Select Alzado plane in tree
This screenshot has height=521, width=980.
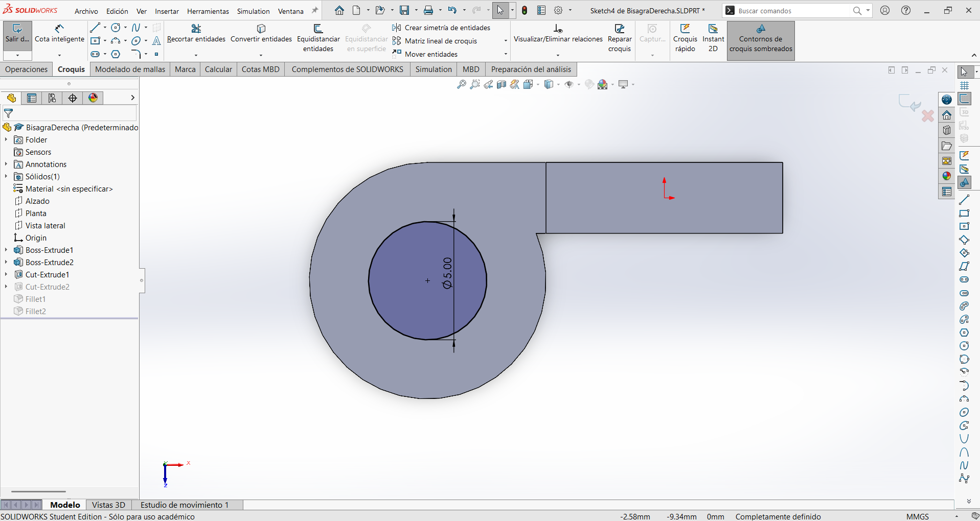click(37, 201)
